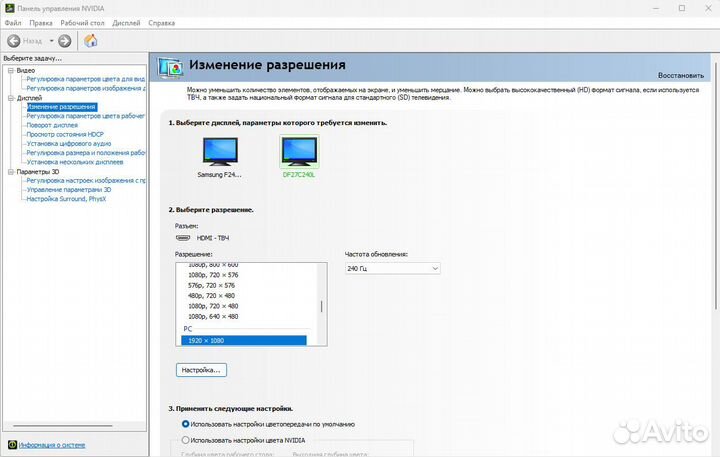
Task: Open the Справка menu
Action: [161, 22]
